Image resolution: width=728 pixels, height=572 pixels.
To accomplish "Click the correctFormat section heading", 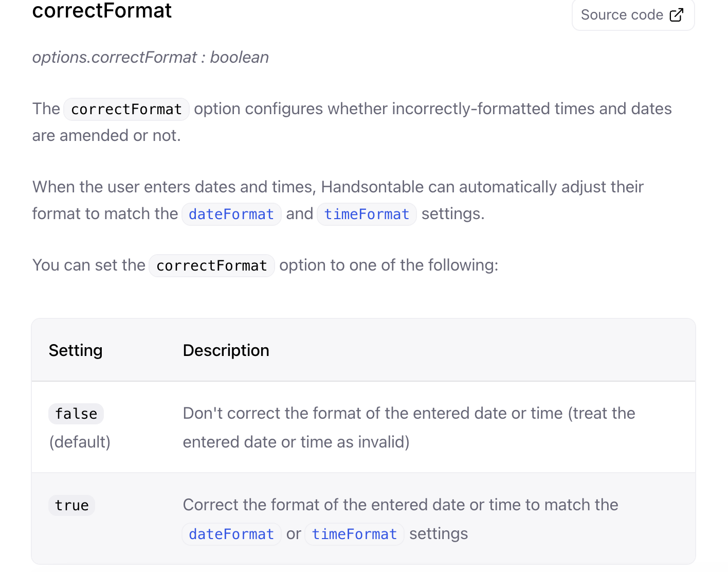I will (x=102, y=11).
